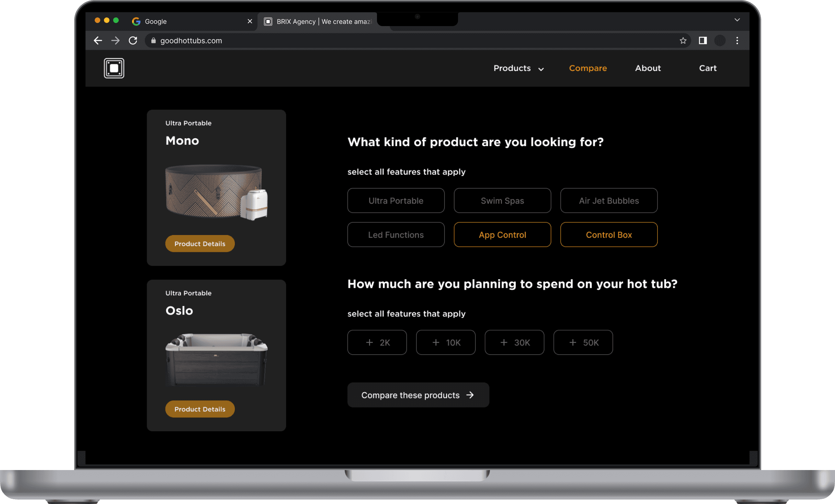Click the Oslo hot tub image
835x504 pixels.
[216, 359]
